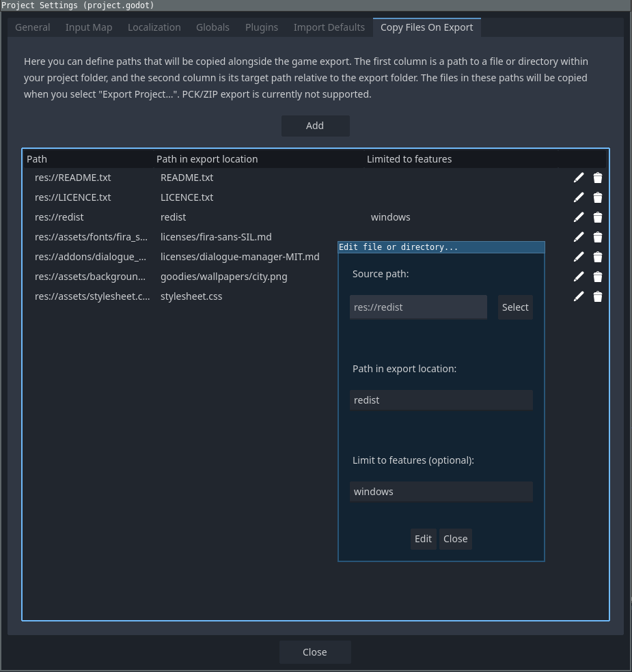Viewport: 632px width, 672px height.
Task: Click goodies/wallpapers/city.png cell
Action: (x=224, y=276)
